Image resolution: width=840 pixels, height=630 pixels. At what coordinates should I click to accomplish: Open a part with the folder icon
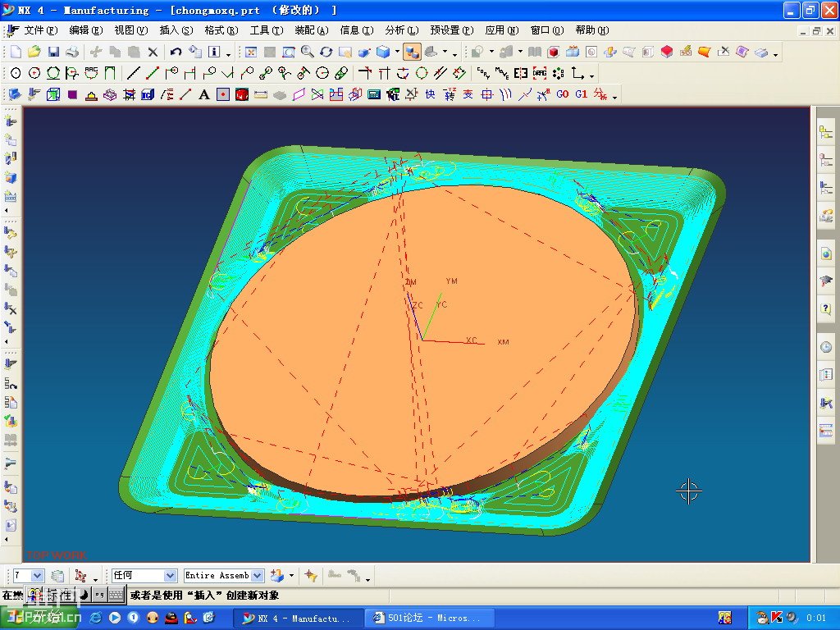click(34, 52)
